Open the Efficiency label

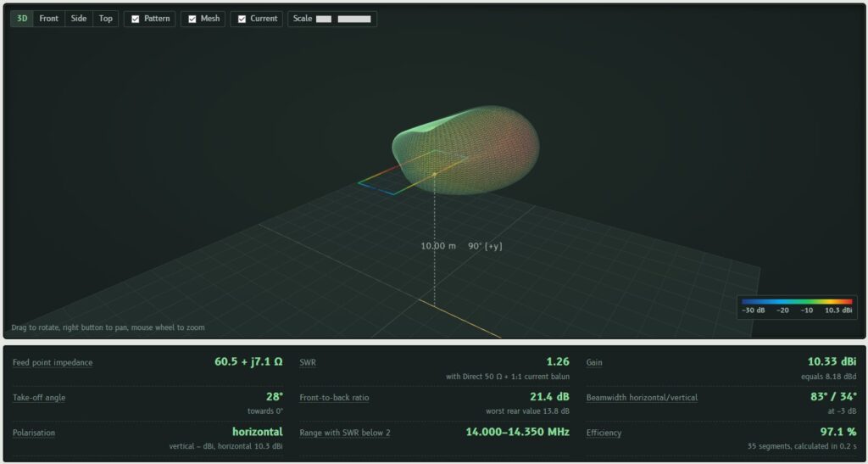coord(604,433)
